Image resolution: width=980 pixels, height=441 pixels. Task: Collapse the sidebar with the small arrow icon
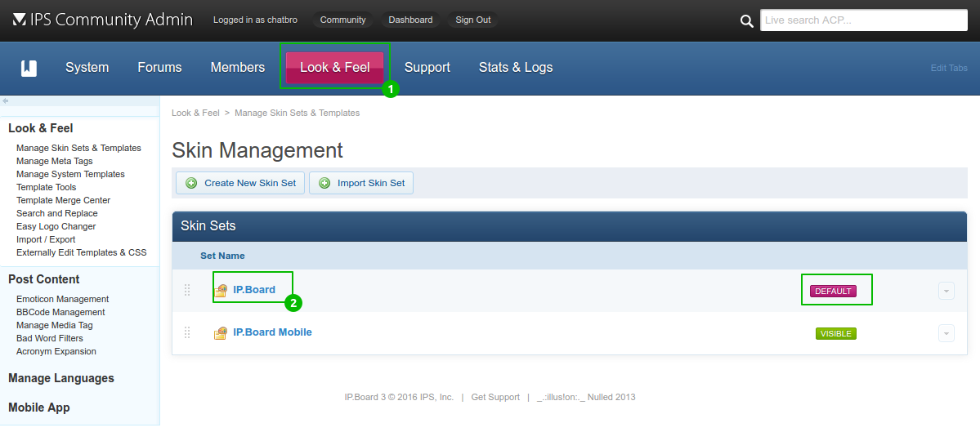[x=6, y=100]
